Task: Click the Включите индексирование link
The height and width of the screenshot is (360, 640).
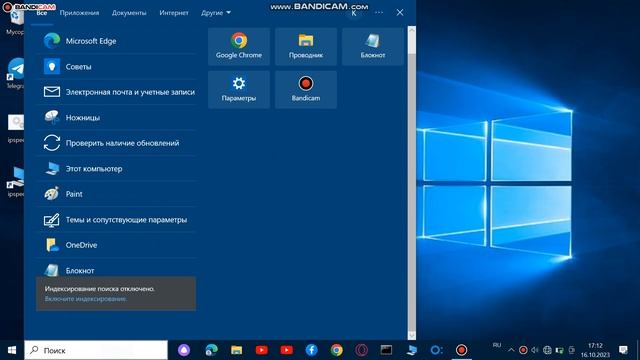Action: coord(85,299)
